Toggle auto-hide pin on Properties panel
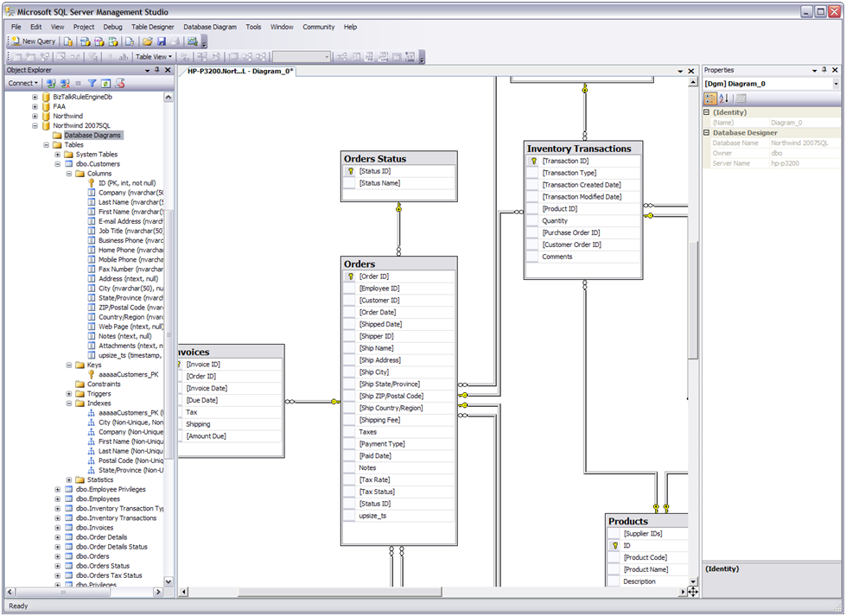 pyautogui.click(x=824, y=70)
